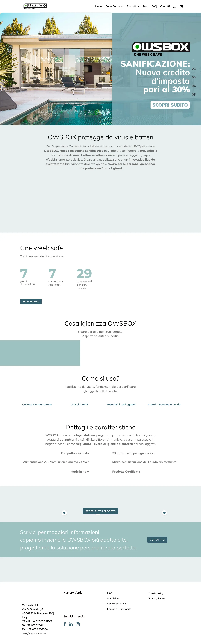This screenshot has width=201, height=644.
Task: Click the Prodotto Certificato feature text
Action: [x=126, y=472]
